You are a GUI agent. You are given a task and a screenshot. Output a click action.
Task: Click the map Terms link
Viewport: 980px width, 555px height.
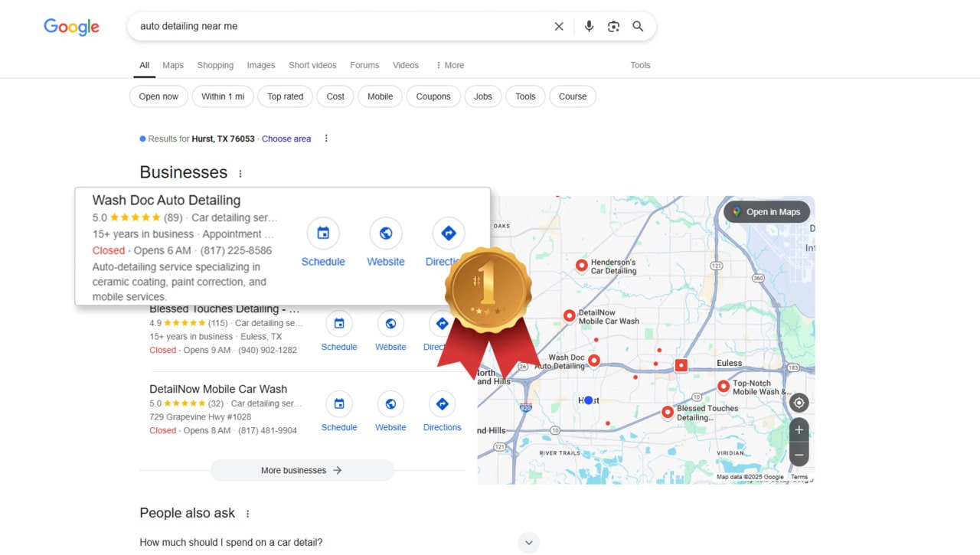799,477
